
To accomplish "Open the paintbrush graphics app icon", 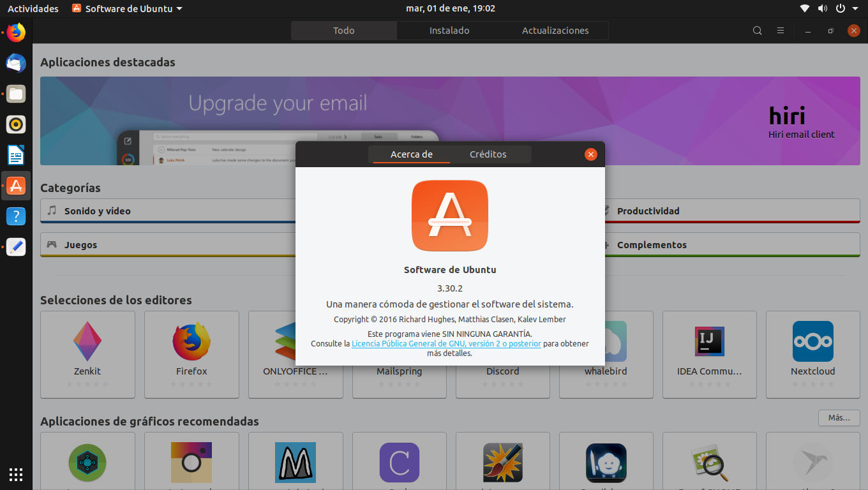I will click(x=503, y=463).
